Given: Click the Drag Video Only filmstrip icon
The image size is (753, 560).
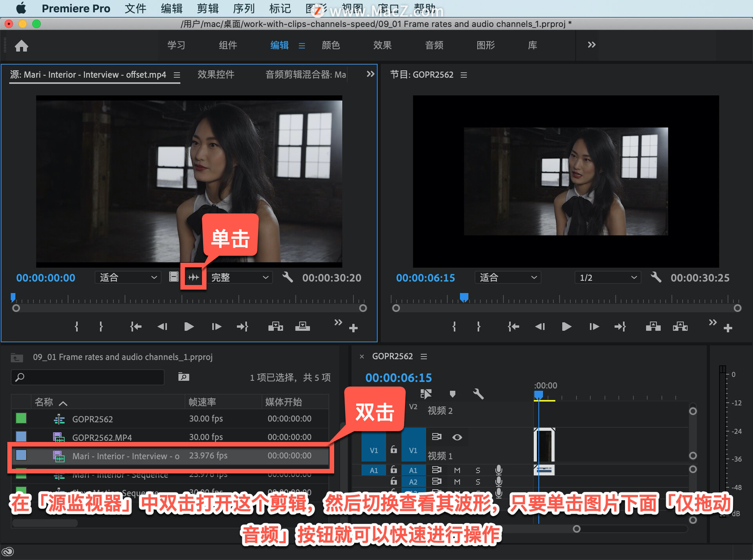Looking at the screenshot, I should point(174,277).
